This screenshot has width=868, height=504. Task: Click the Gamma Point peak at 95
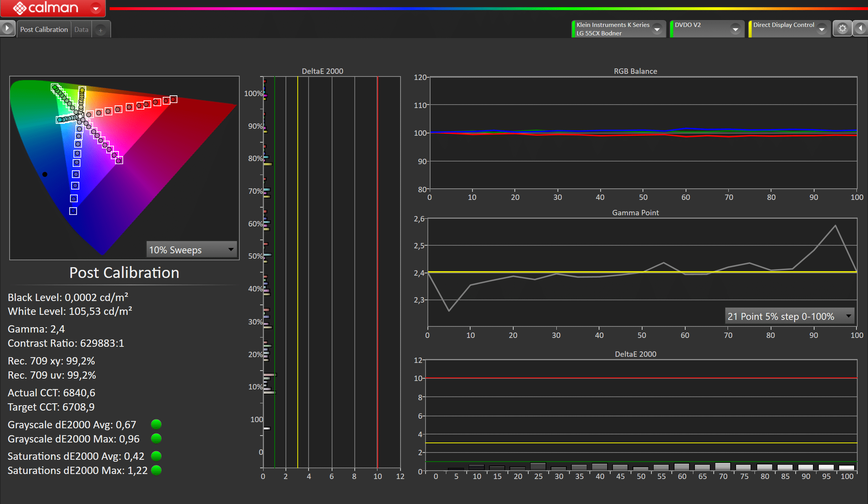(x=835, y=226)
